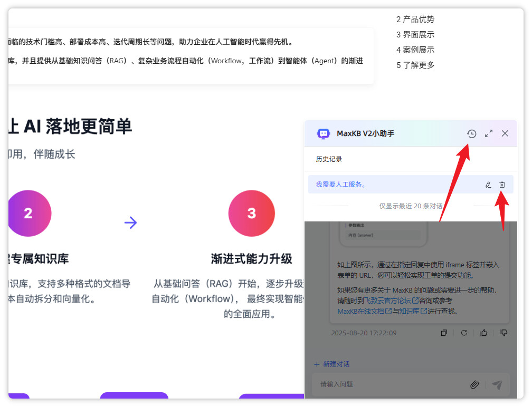The height and width of the screenshot is (407, 532).
Task: Rename the 我需要人工服务 history entry
Action: [488, 185]
